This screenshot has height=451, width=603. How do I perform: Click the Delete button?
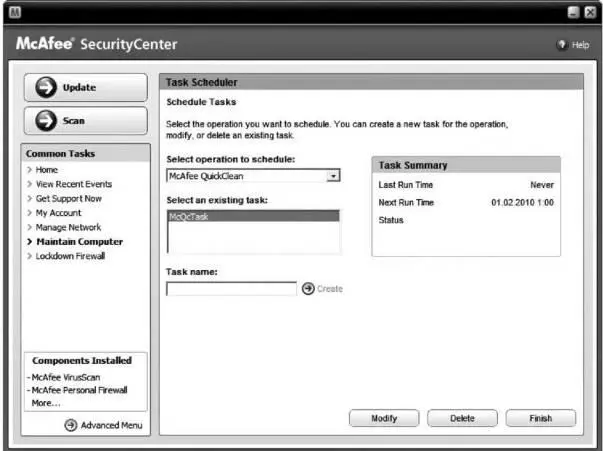pos(462,418)
